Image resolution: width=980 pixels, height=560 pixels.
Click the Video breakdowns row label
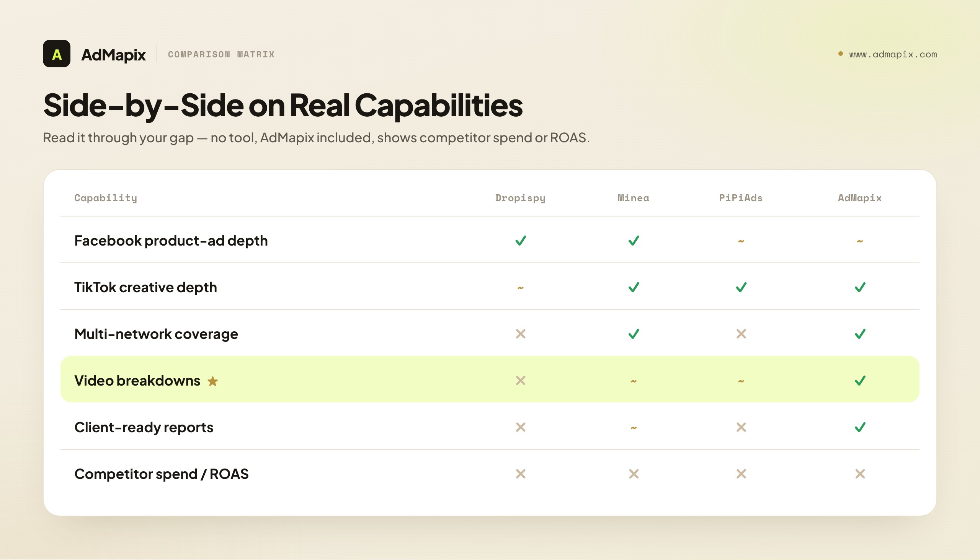pos(137,380)
